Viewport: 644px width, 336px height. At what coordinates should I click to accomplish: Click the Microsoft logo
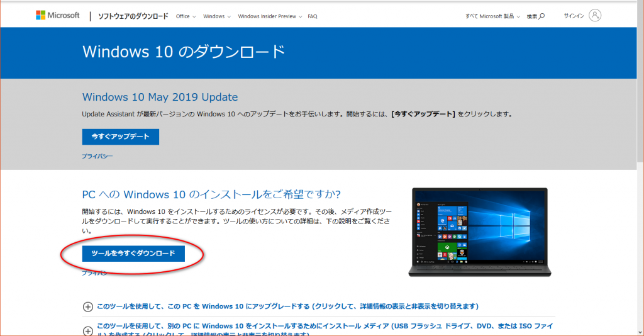(x=58, y=16)
